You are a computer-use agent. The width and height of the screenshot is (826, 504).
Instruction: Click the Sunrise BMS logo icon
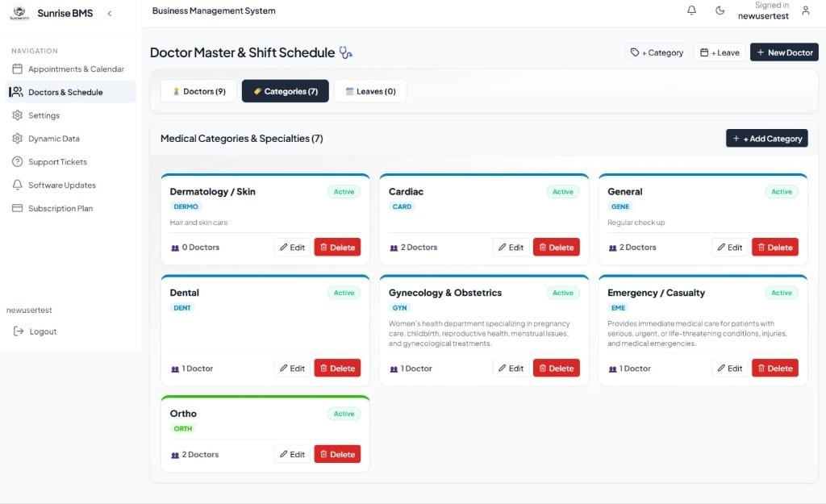point(19,13)
